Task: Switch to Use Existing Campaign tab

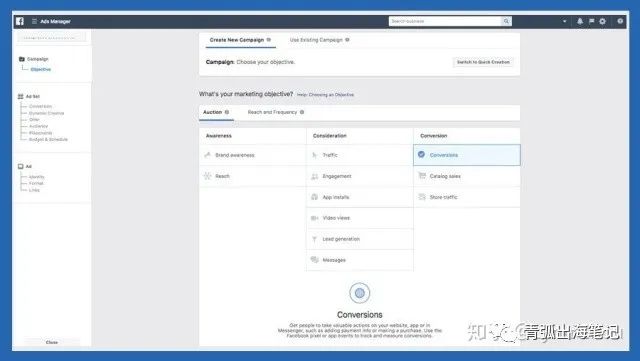Action: tap(319, 40)
